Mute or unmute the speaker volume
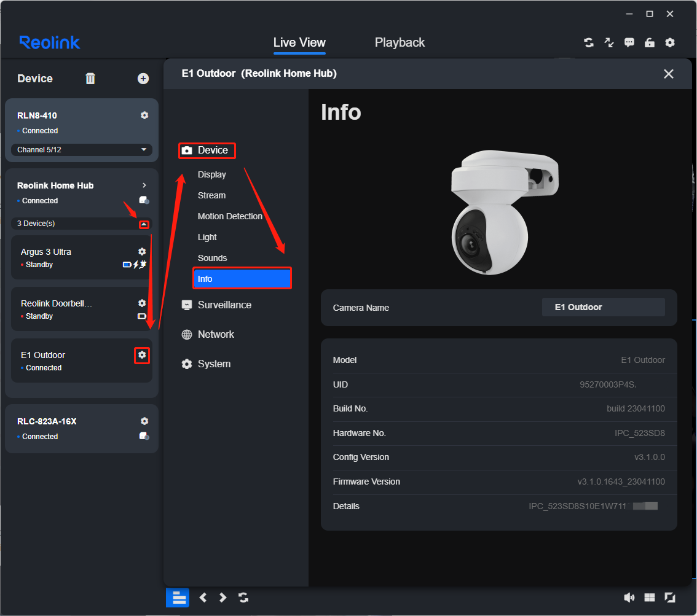The image size is (697, 616). pos(629,598)
